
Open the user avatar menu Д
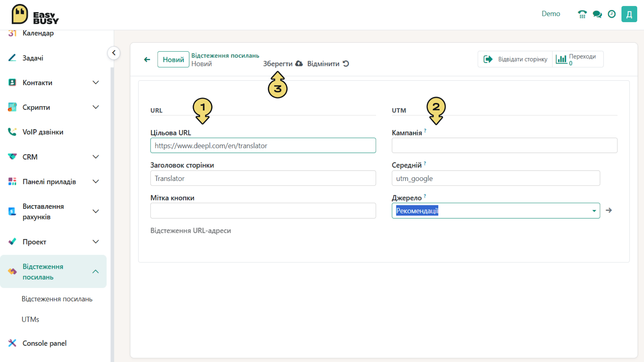(629, 14)
